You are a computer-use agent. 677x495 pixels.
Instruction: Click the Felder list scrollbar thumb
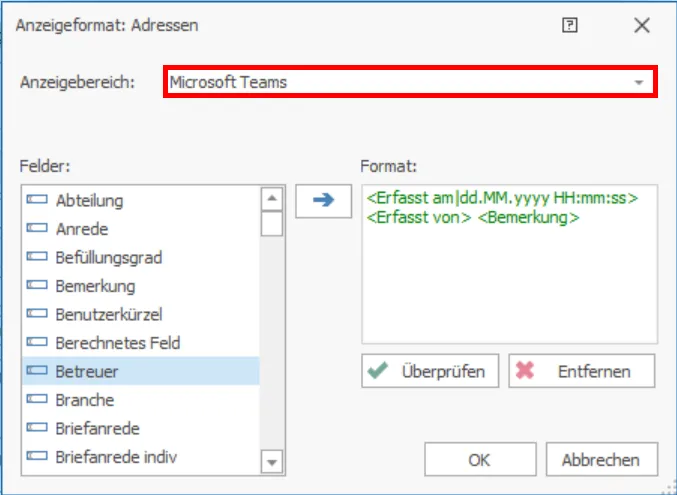coord(272,224)
